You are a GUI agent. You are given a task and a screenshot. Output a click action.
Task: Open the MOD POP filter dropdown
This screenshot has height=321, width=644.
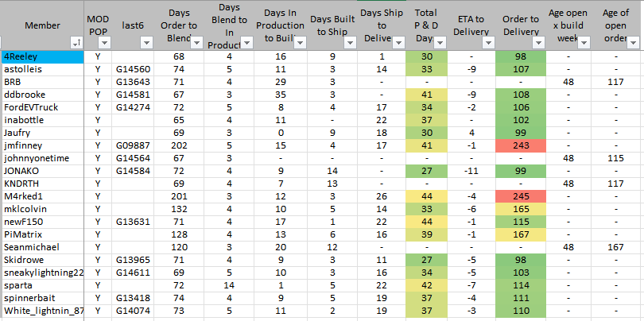[103, 42]
